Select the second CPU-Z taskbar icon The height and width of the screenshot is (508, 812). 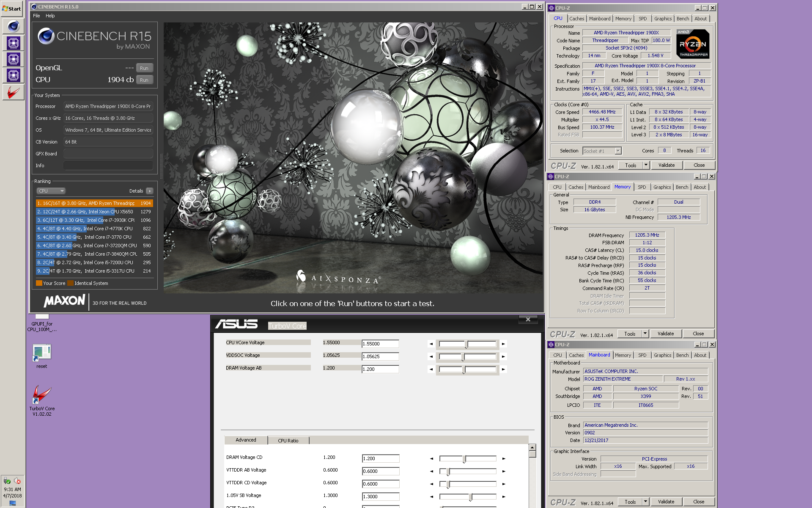point(13,59)
